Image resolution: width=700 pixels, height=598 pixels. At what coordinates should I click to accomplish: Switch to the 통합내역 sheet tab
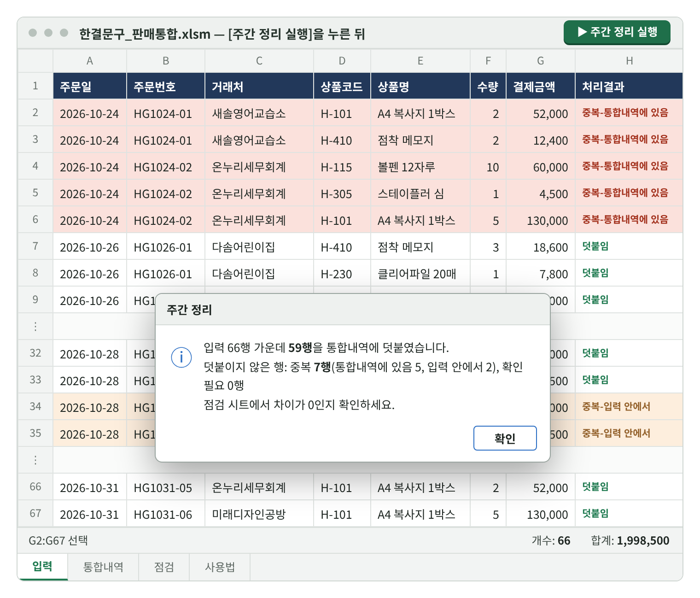[x=103, y=567]
